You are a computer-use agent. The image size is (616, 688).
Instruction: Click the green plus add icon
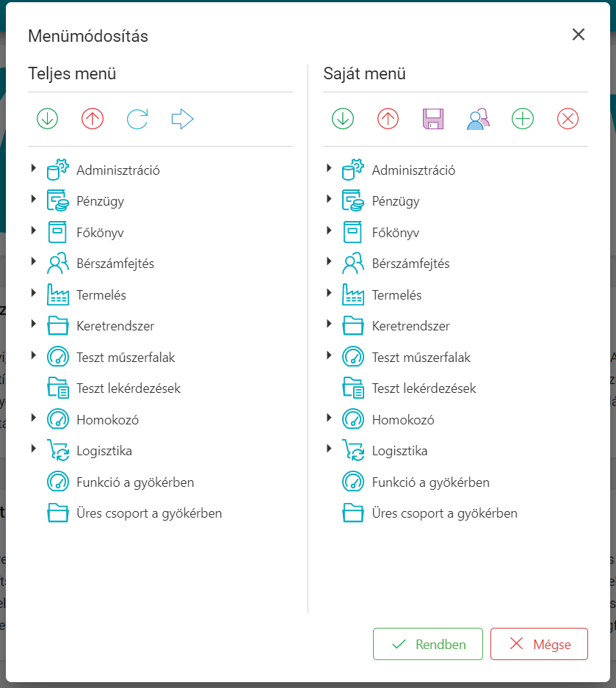pyautogui.click(x=523, y=118)
